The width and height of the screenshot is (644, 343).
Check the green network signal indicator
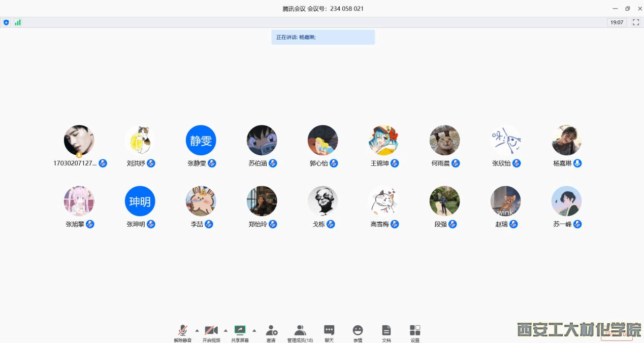tap(18, 22)
